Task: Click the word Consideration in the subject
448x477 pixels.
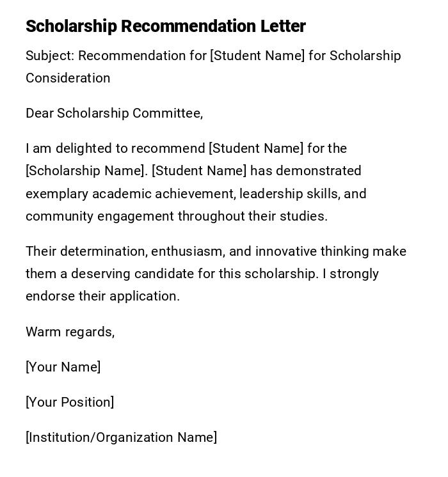Action: click(68, 78)
